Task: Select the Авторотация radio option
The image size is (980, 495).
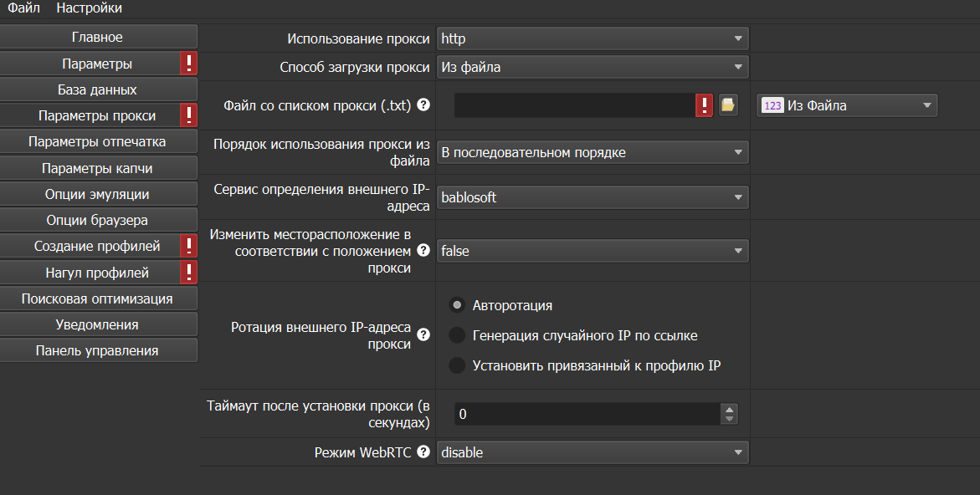Action: point(457,305)
